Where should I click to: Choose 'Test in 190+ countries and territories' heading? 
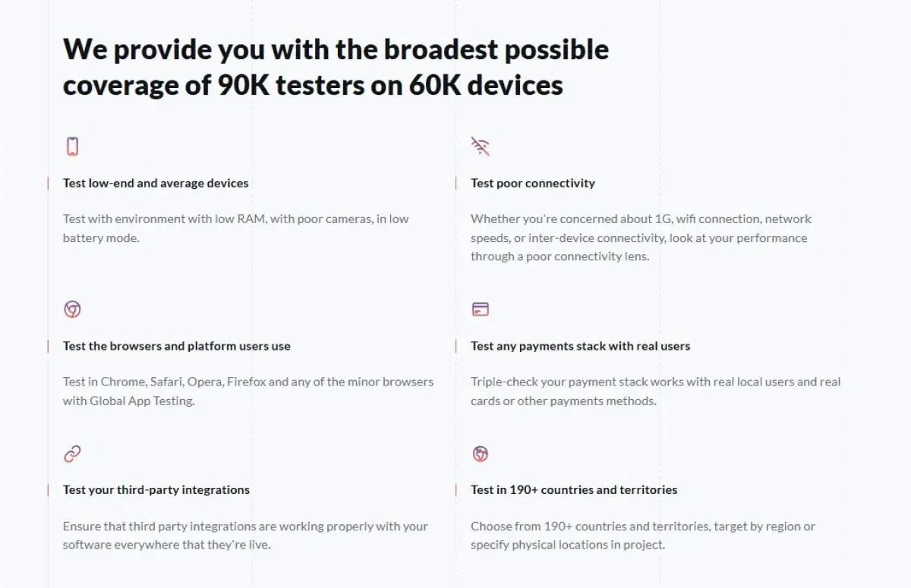pyautogui.click(x=573, y=489)
